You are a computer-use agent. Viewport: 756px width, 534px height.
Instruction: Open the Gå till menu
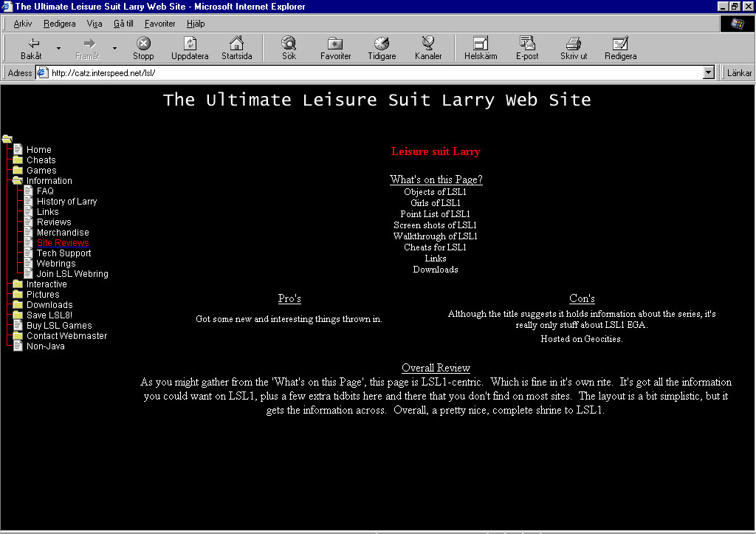123,24
